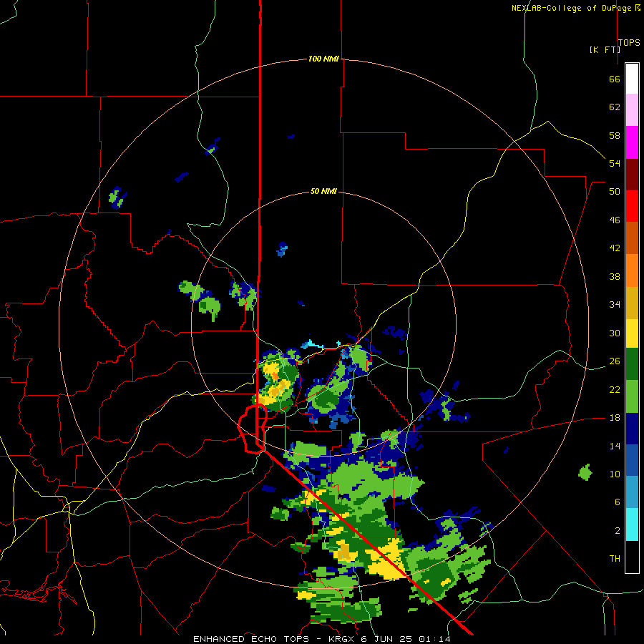Click the 10 legend value label

615,474
